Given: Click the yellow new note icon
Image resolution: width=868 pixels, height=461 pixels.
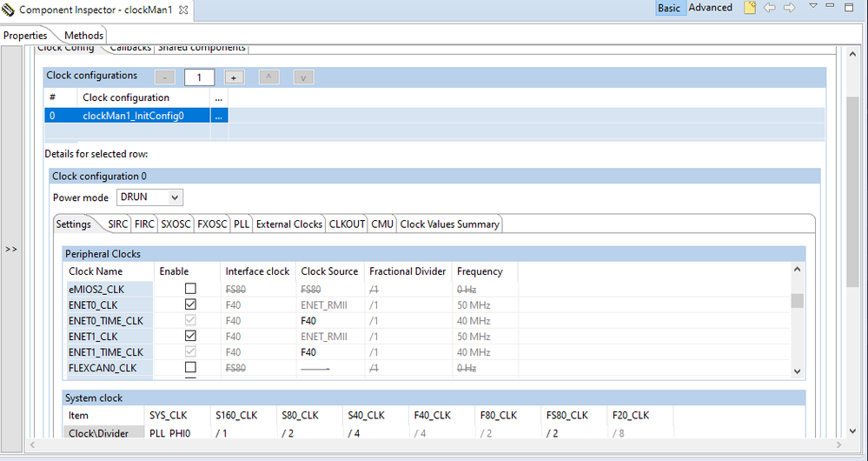Looking at the screenshot, I should pyautogui.click(x=750, y=8).
